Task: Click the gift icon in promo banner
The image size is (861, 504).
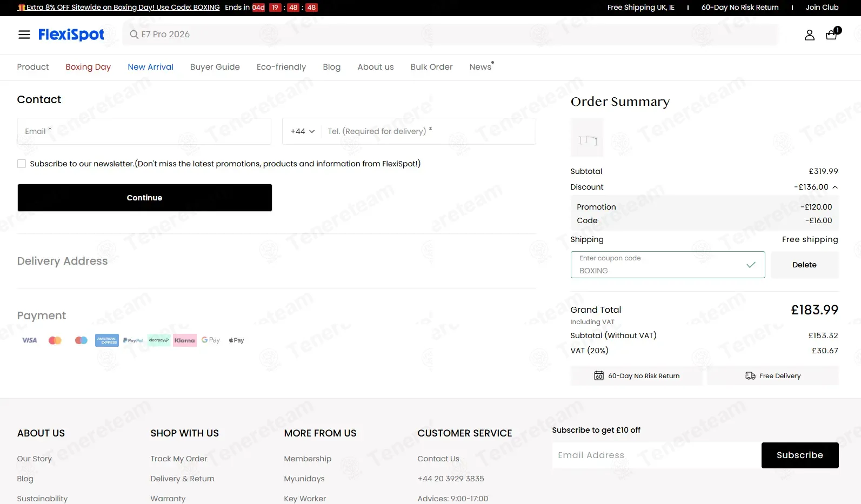Action: pyautogui.click(x=22, y=8)
